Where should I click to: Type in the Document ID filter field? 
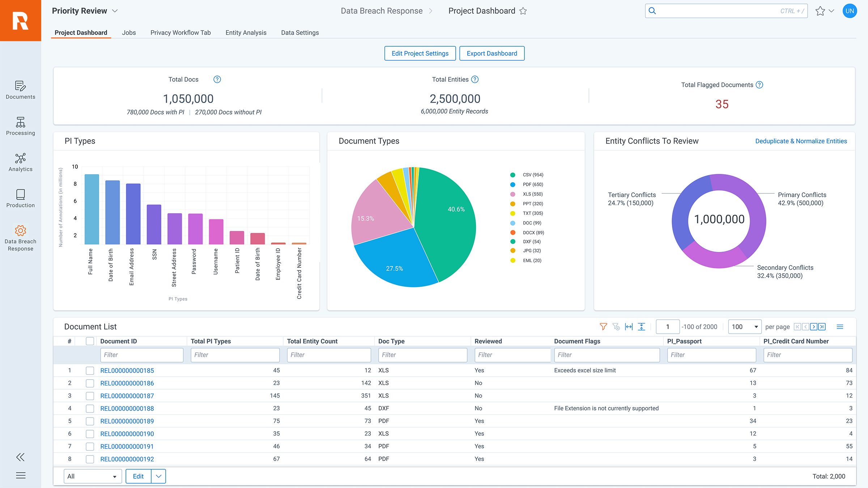pyautogui.click(x=142, y=355)
